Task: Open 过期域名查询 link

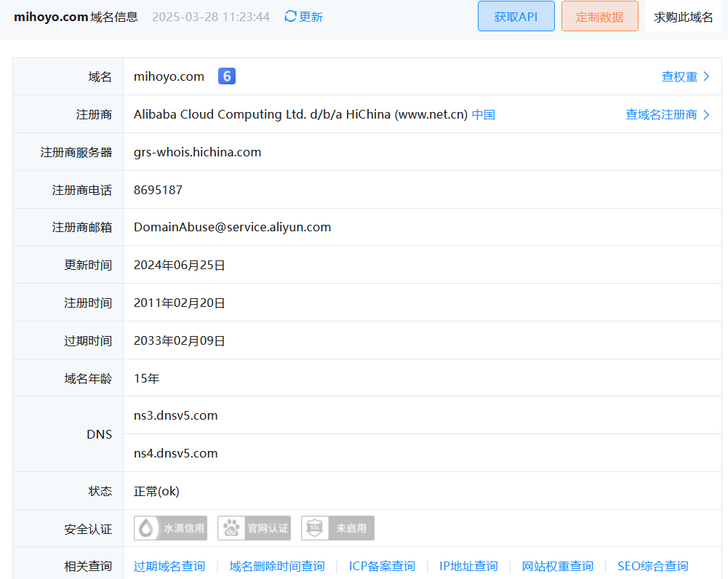Action: point(169,566)
